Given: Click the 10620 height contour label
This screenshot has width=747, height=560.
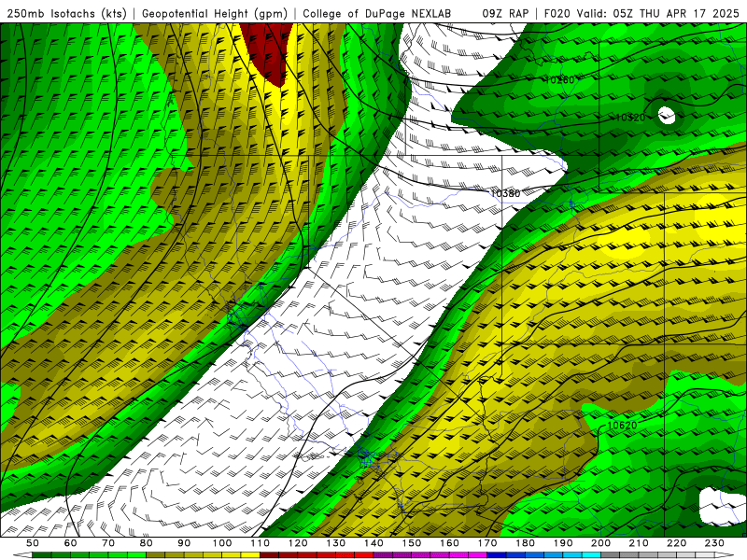Looking at the screenshot, I should tap(622, 426).
